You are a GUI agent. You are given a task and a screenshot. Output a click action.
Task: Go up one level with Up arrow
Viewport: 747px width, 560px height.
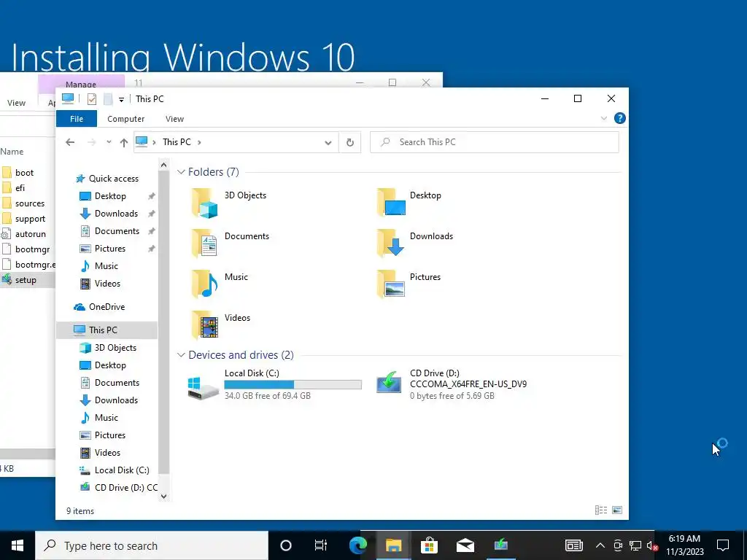(124, 142)
